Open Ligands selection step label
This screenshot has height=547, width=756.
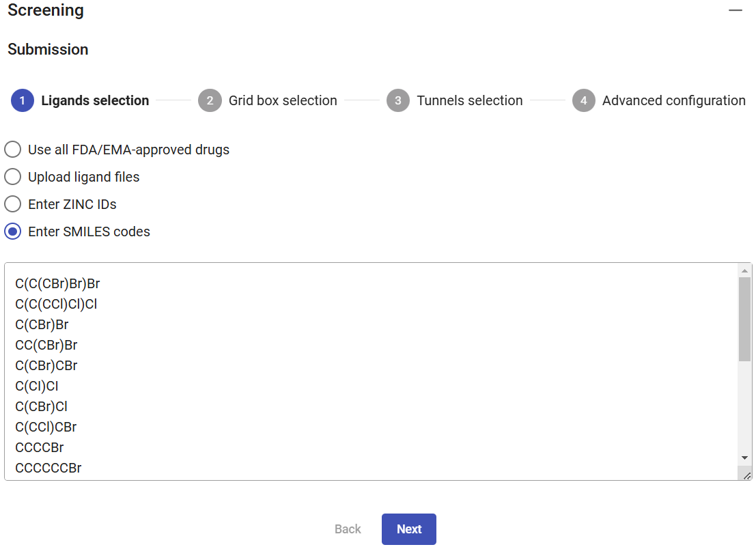[x=95, y=100]
